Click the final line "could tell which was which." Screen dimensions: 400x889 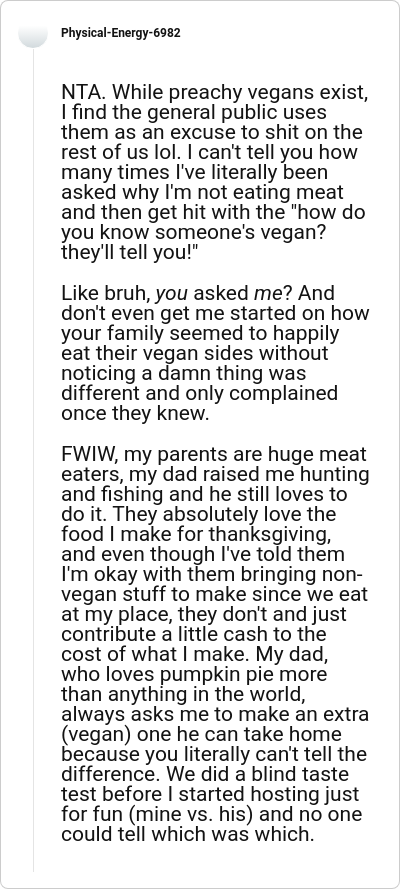187,835
